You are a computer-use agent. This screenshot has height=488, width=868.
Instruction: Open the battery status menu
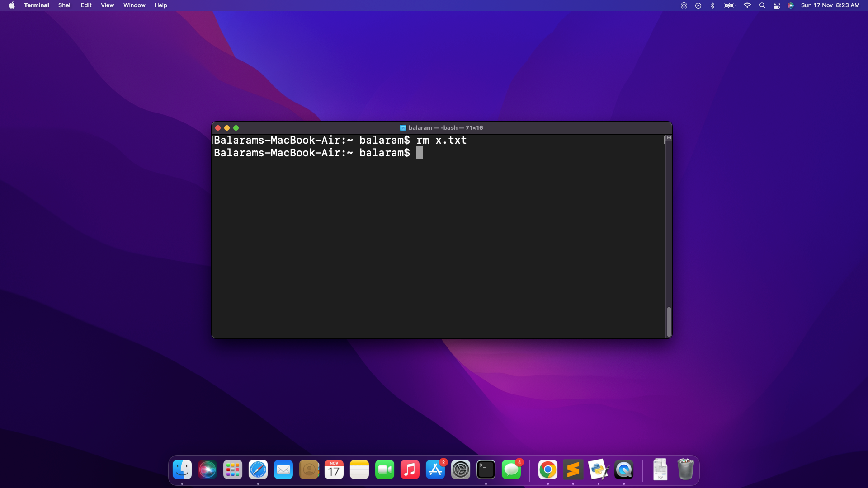coord(729,5)
